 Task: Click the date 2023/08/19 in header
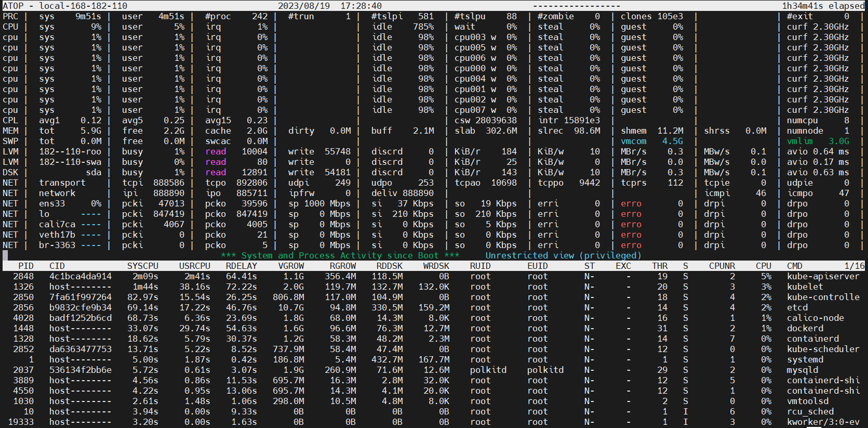coord(304,6)
